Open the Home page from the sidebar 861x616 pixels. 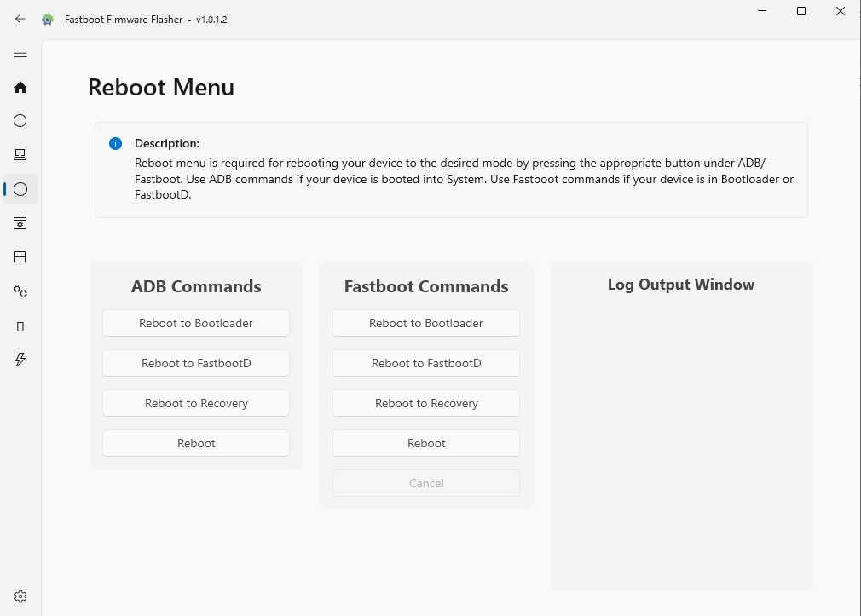(20, 87)
